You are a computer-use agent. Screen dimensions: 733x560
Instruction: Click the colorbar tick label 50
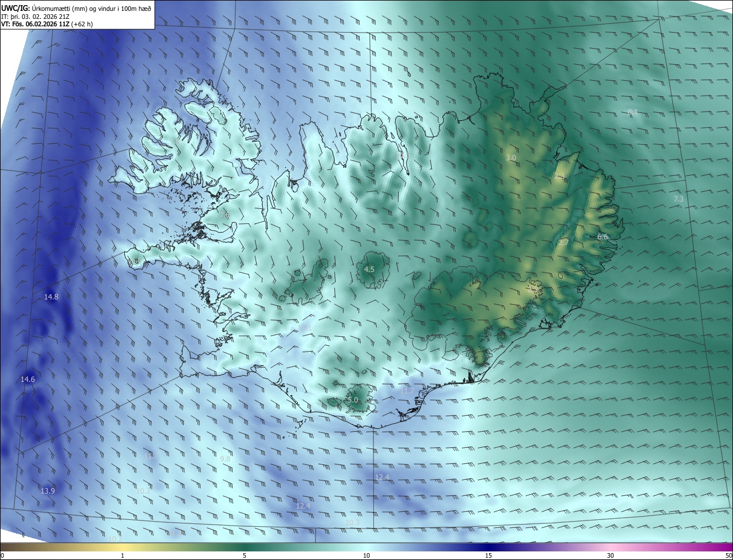coord(728,555)
